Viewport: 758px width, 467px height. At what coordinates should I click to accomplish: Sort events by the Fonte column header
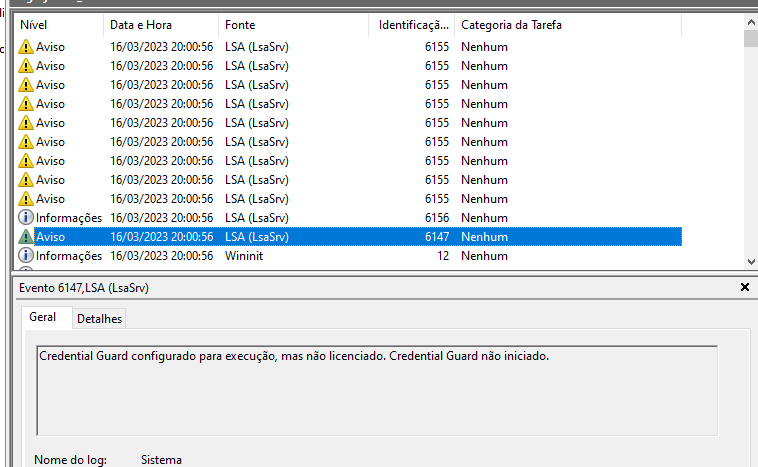[x=293, y=25]
